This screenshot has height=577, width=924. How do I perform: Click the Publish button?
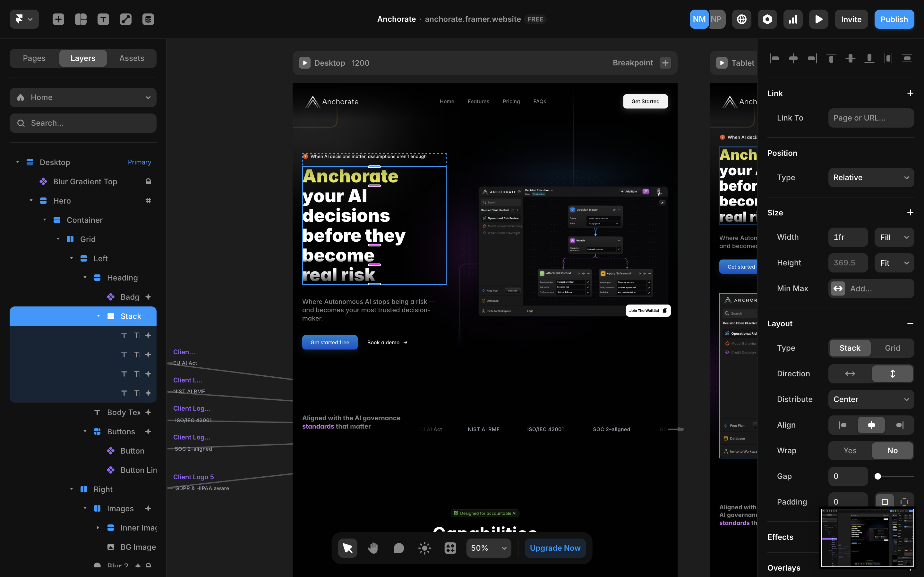(894, 19)
